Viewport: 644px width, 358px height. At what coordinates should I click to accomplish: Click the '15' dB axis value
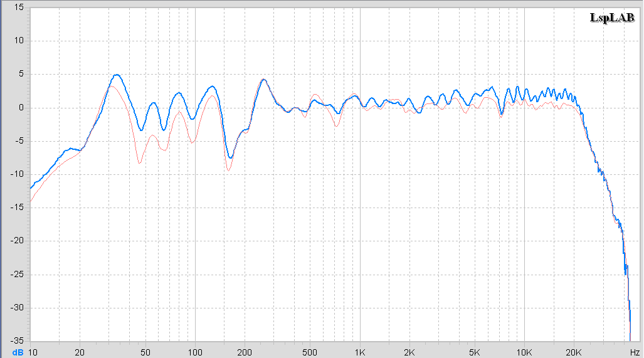[x=19, y=8]
